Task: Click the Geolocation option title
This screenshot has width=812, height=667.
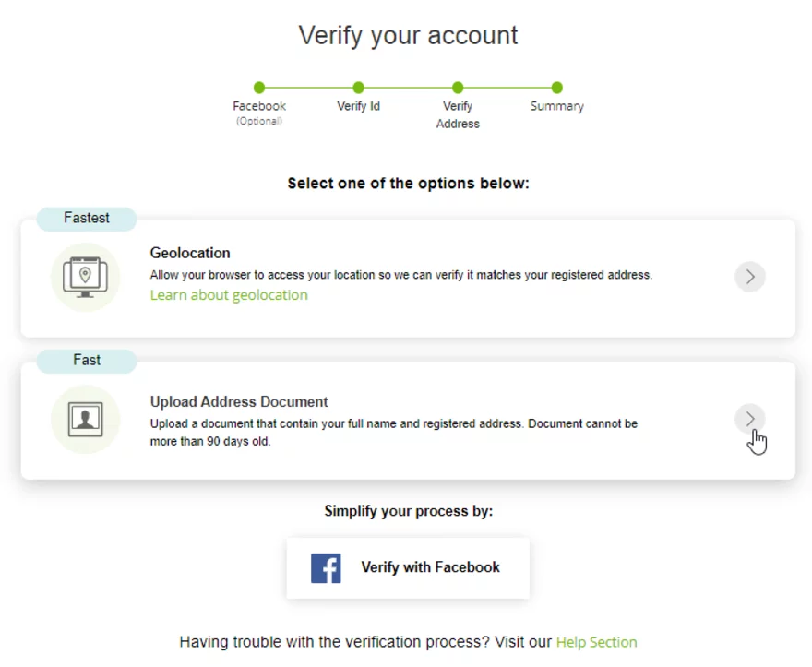Action: tap(190, 253)
